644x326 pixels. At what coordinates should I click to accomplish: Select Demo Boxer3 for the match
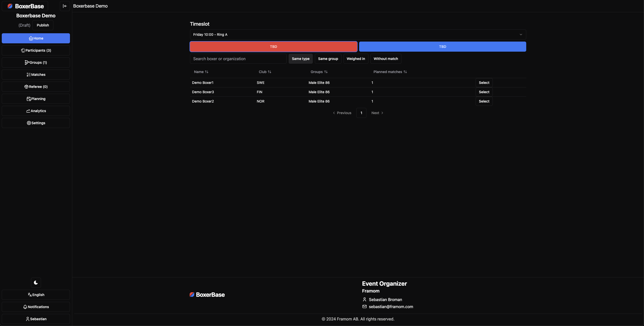(x=484, y=92)
